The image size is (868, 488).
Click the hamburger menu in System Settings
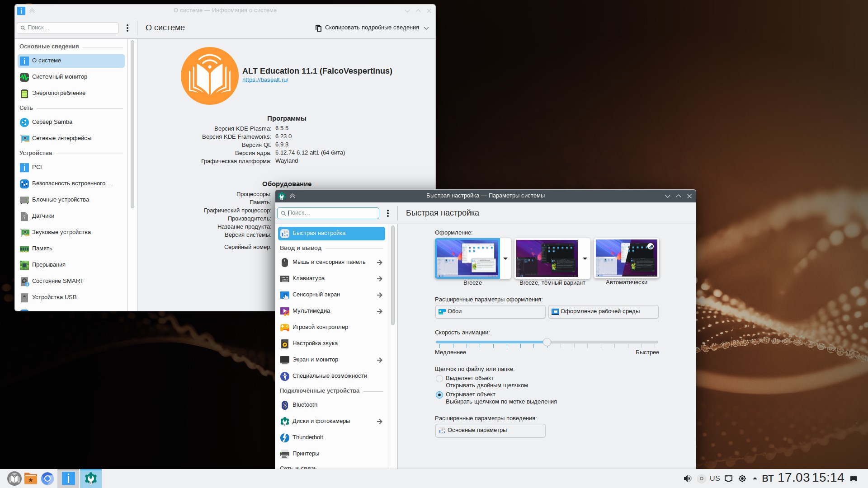click(387, 213)
